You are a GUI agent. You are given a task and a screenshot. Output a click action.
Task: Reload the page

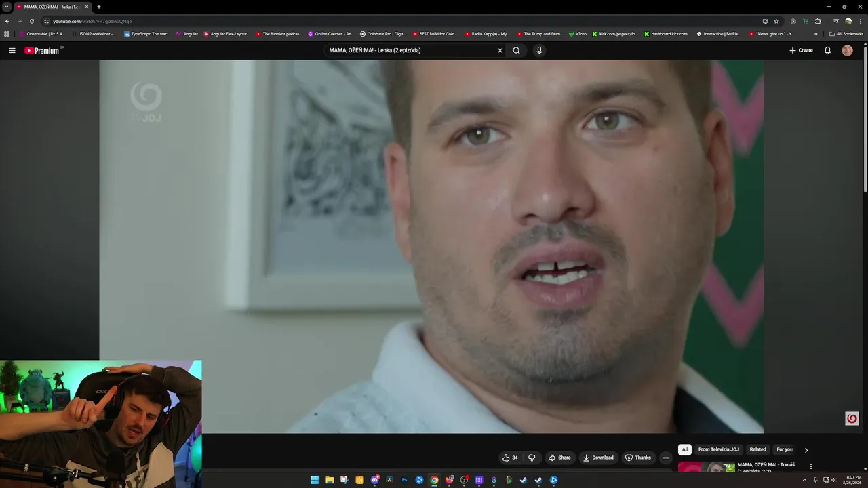[31, 21]
